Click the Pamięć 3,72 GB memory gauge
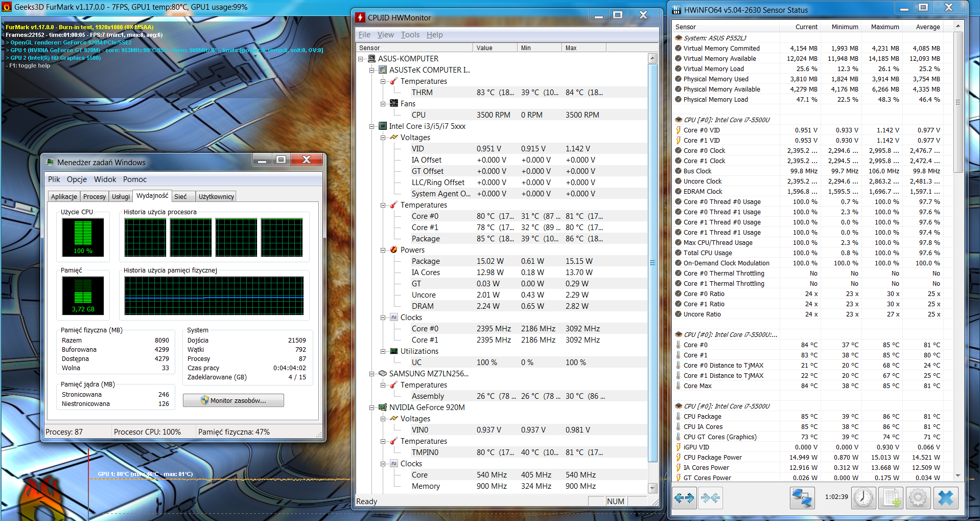The height and width of the screenshot is (521, 980). pos(83,296)
